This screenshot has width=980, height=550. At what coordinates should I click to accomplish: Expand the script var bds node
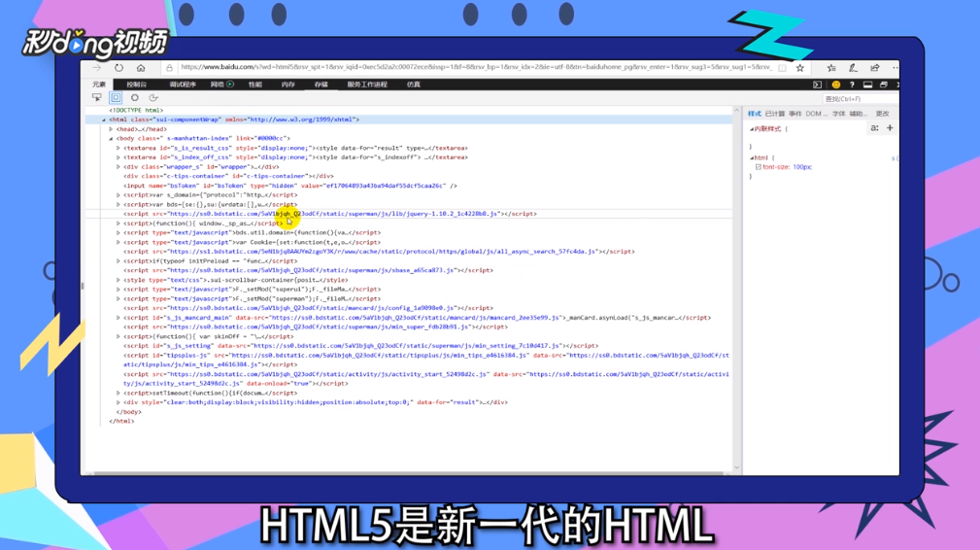tap(118, 204)
